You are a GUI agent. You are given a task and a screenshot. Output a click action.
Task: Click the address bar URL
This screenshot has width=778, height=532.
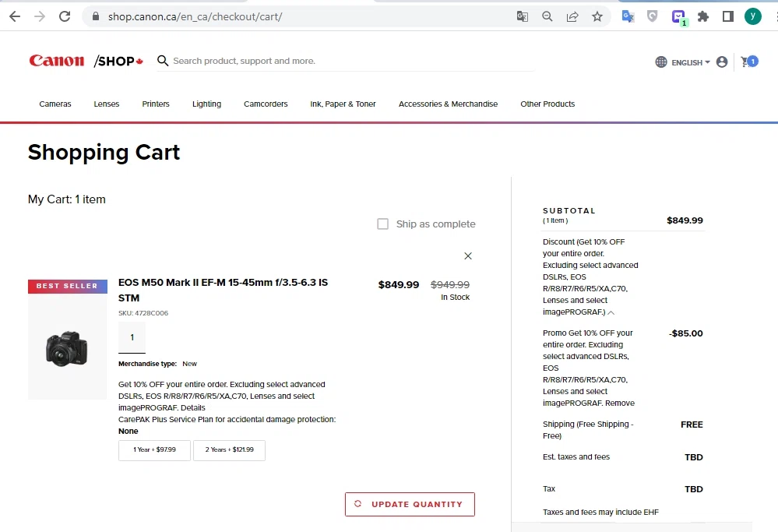(x=195, y=16)
